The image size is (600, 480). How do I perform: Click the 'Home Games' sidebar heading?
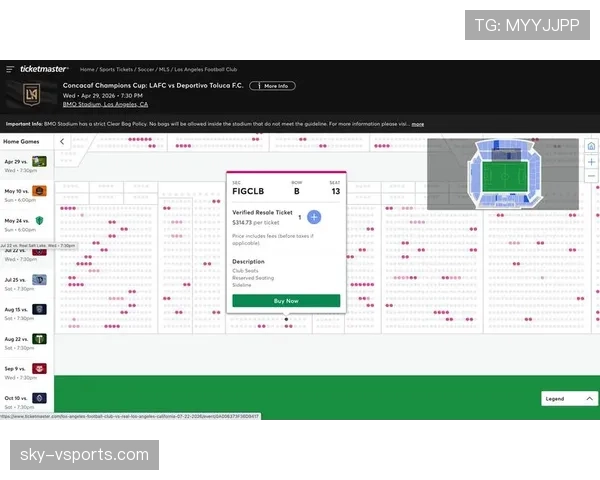click(x=21, y=141)
